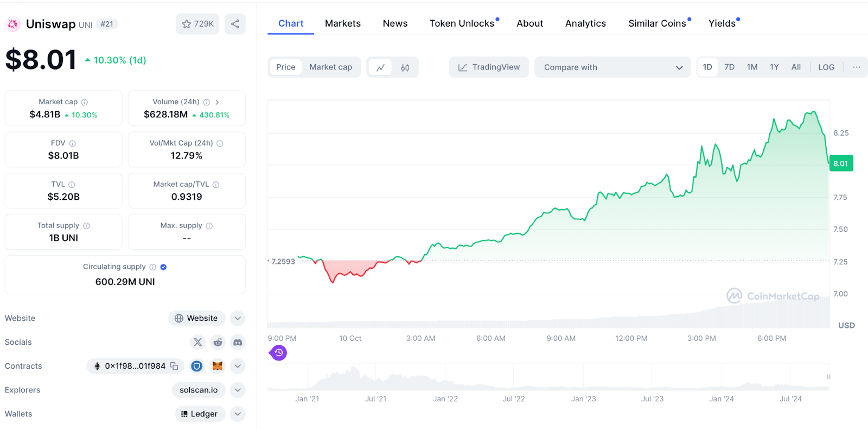Set chart range to All
The height and width of the screenshot is (430, 868).
[796, 67]
